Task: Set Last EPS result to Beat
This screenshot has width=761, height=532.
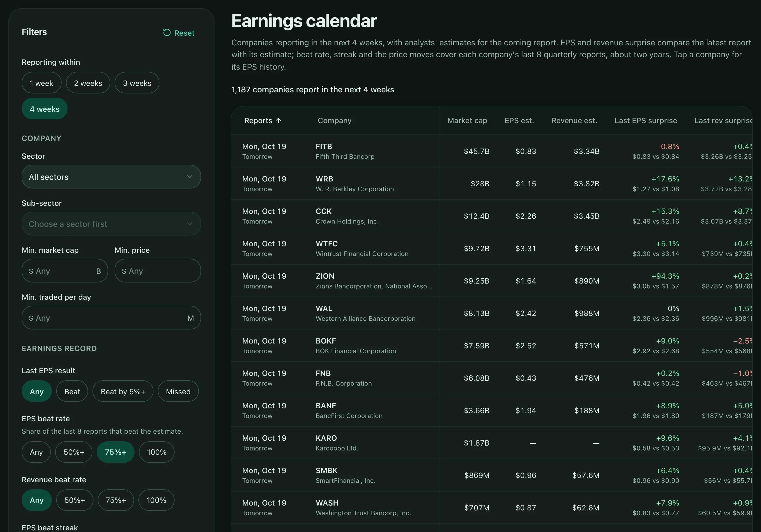Action: (x=72, y=392)
